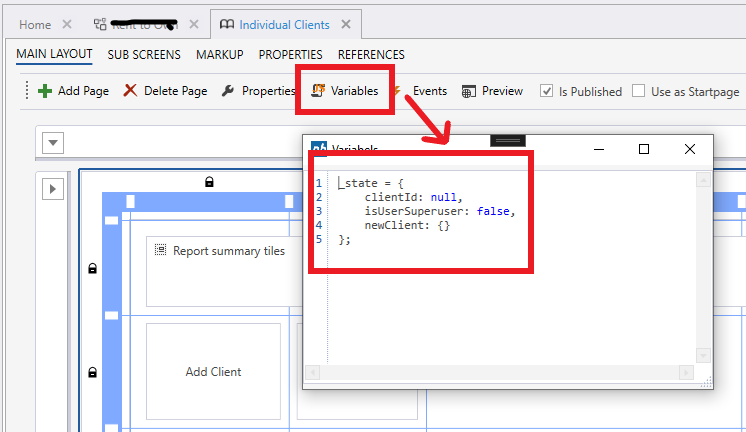The image size is (746, 432).
Task: Click the red Delete Page X icon
Action: 130,91
